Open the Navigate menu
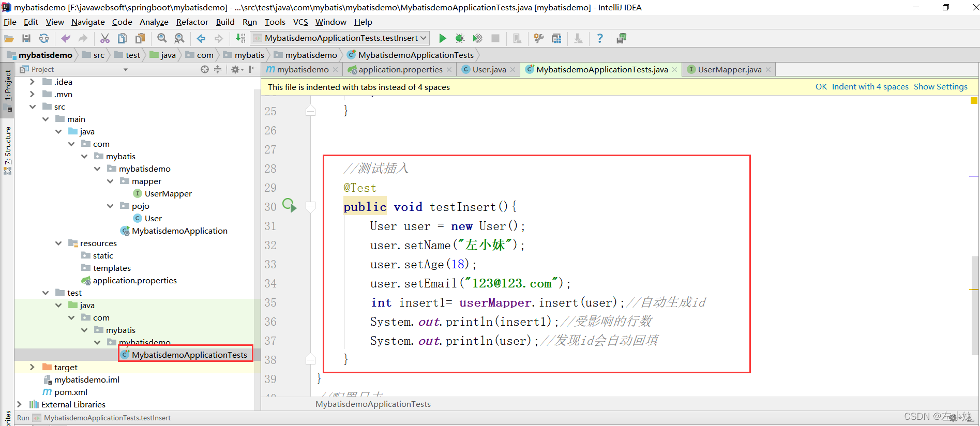The width and height of the screenshot is (980, 426). (x=88, y=22)
